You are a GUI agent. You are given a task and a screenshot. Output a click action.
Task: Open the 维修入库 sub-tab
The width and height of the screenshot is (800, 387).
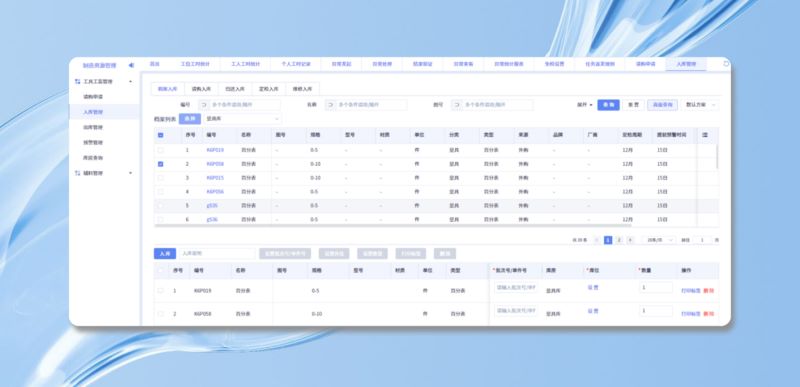pyautogui.click(x=302, y=89)
